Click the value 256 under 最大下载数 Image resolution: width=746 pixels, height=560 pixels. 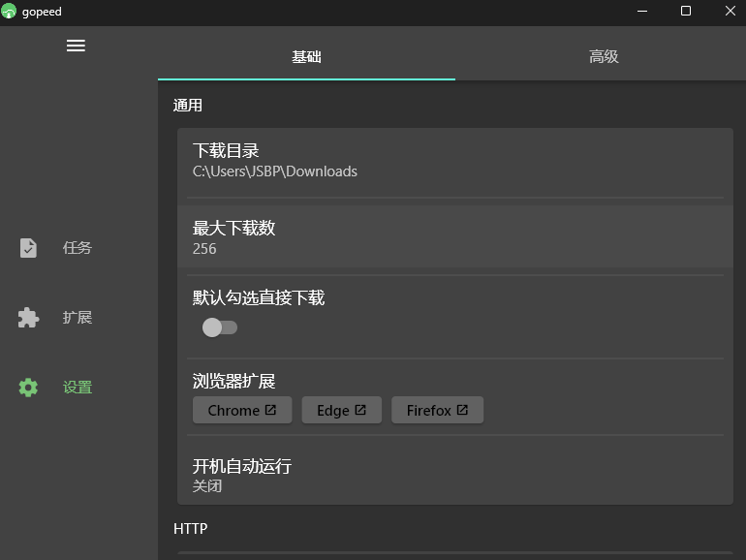pyautogui.click(x=204, y=249)
